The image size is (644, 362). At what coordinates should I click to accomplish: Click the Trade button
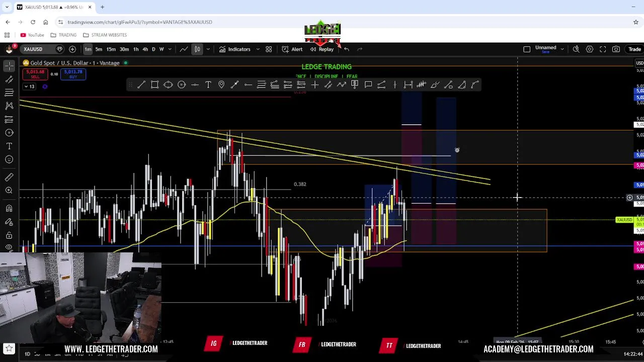click(x=634, y=49)
